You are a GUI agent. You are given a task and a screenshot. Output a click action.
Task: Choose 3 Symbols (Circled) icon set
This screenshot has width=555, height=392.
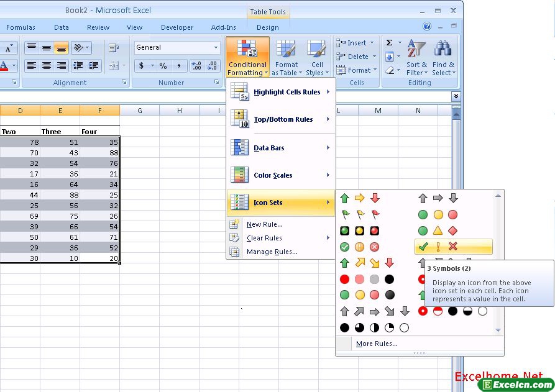pyautogui.click(x=360, y=247)
